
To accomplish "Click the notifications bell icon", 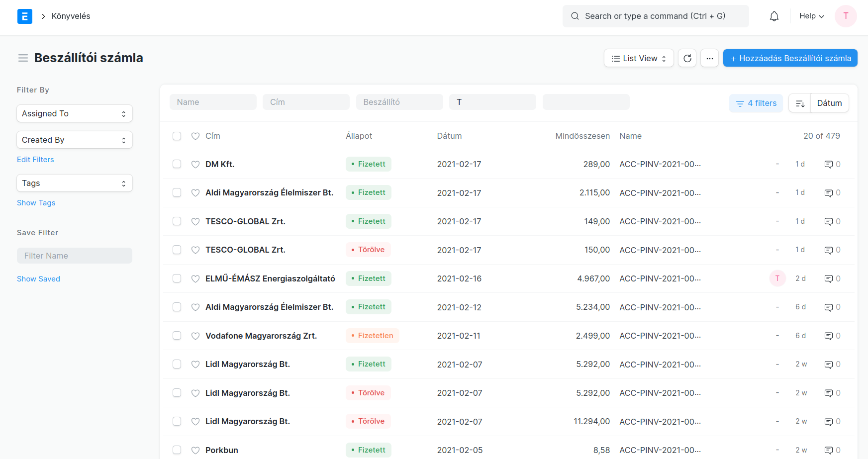I will [774, 16].
